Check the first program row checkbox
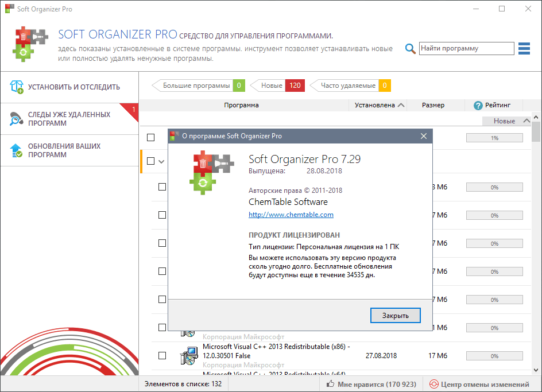This screenshot has width=542, height=392. pos(150,138)
